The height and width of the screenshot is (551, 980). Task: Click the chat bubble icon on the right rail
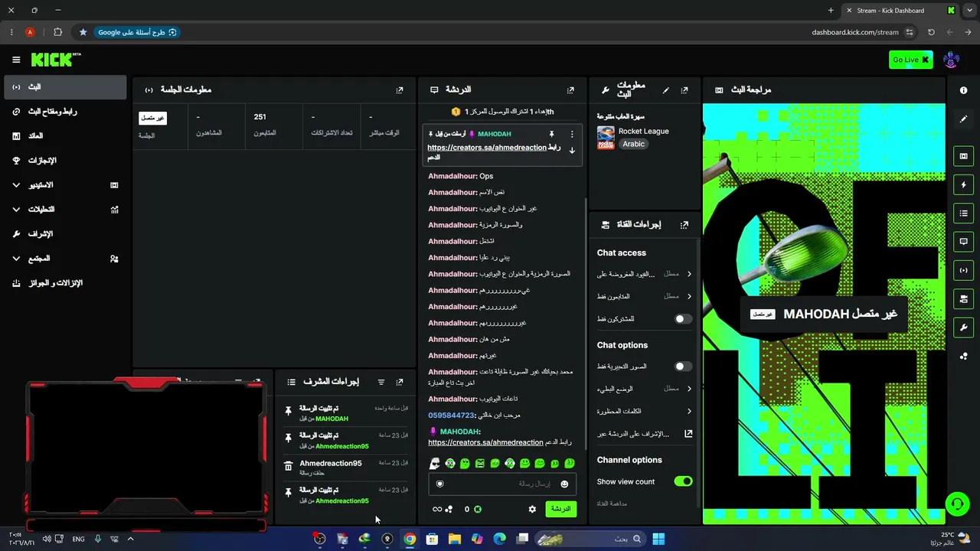coord(963,242)
